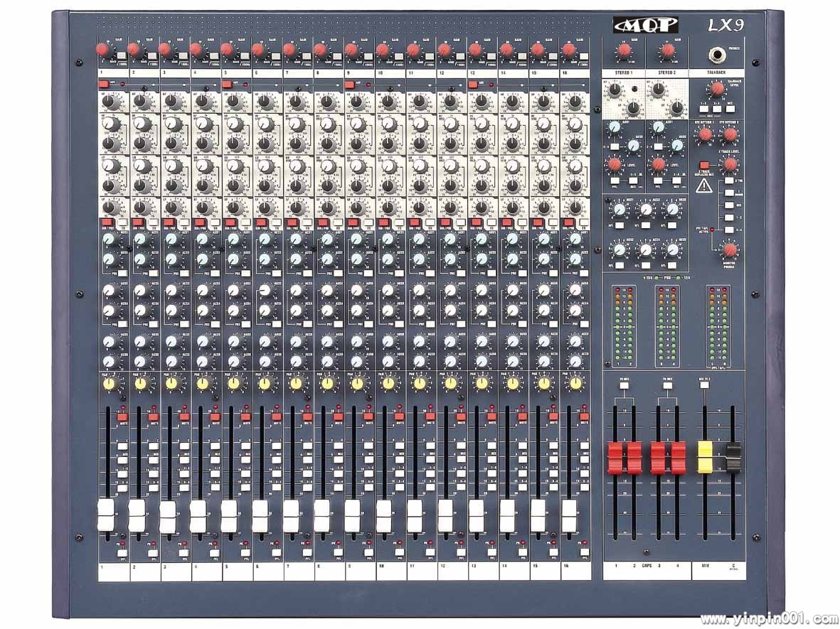Toggle the MUTE switch on channel 8

tap(339, 416)
